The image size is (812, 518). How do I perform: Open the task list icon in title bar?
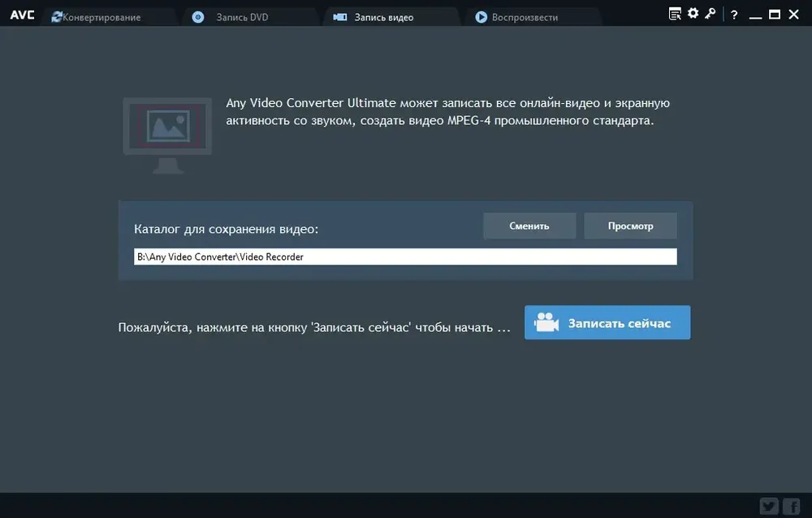click(x=675, y=14)
